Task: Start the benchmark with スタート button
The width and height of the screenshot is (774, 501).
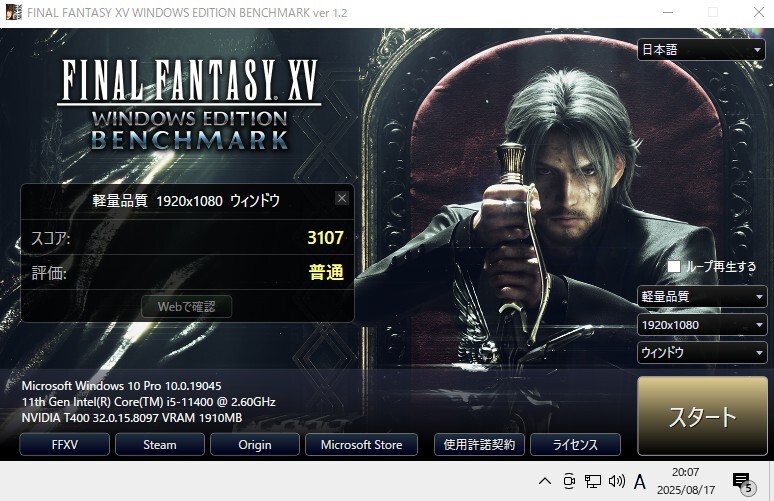Action: (702, 416)
